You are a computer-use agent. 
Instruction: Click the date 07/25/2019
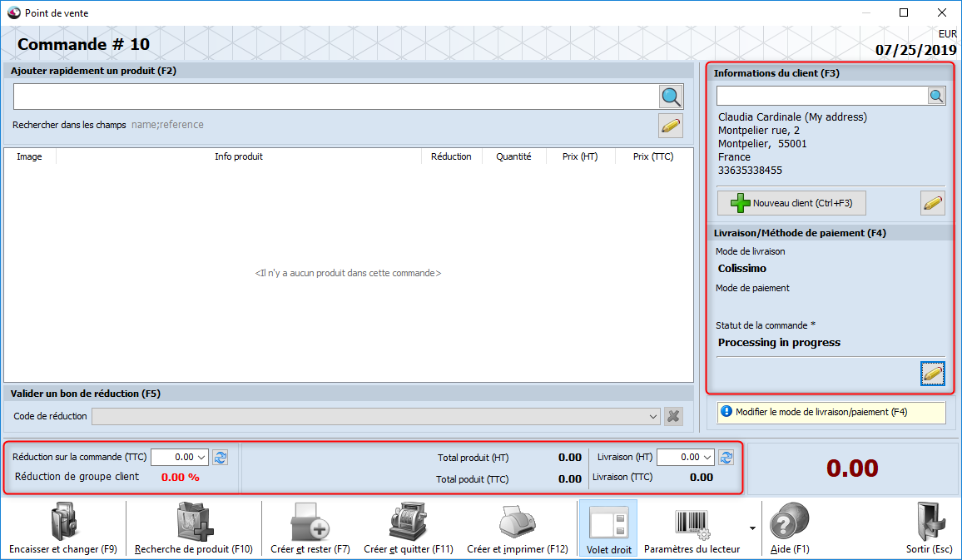[x=916, y=50]
